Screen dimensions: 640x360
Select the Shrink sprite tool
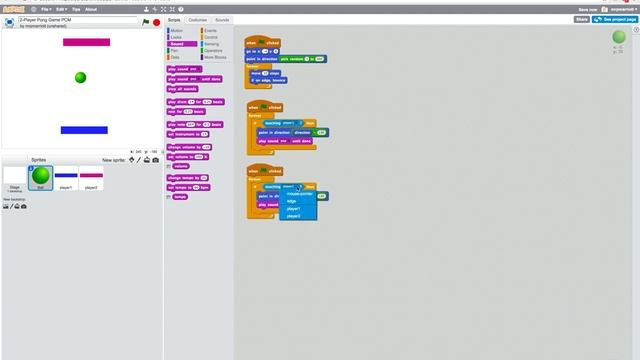172,9
